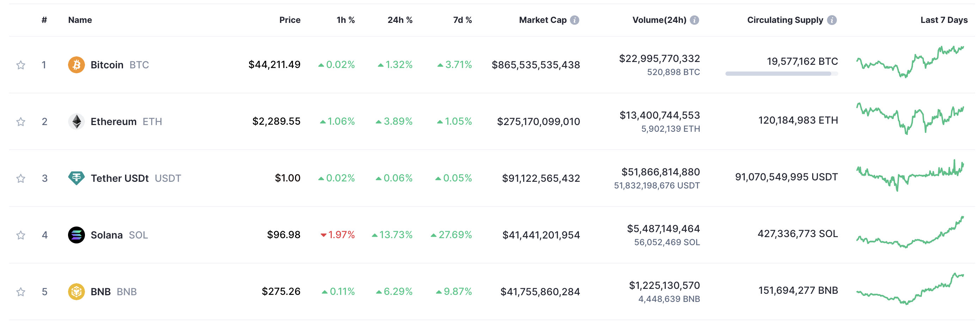Screen dimensions: 980x322
Task: Sort by the Name column header
Action: pos(80,20)
